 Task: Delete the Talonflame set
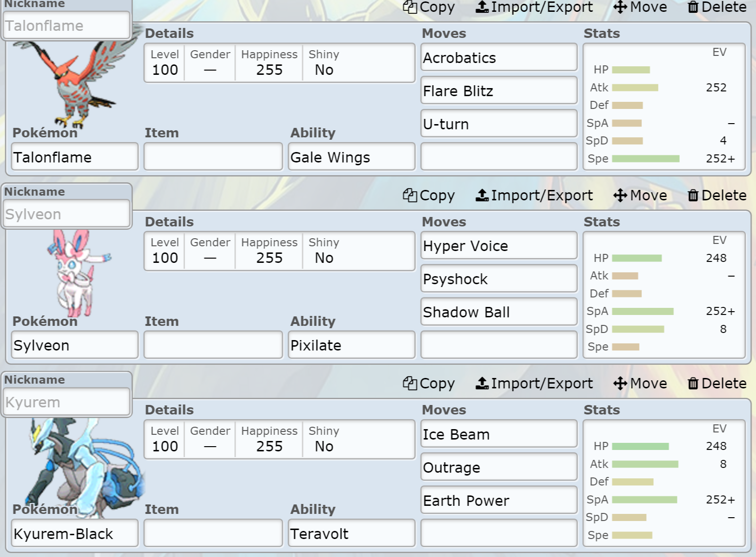(717, 7)
